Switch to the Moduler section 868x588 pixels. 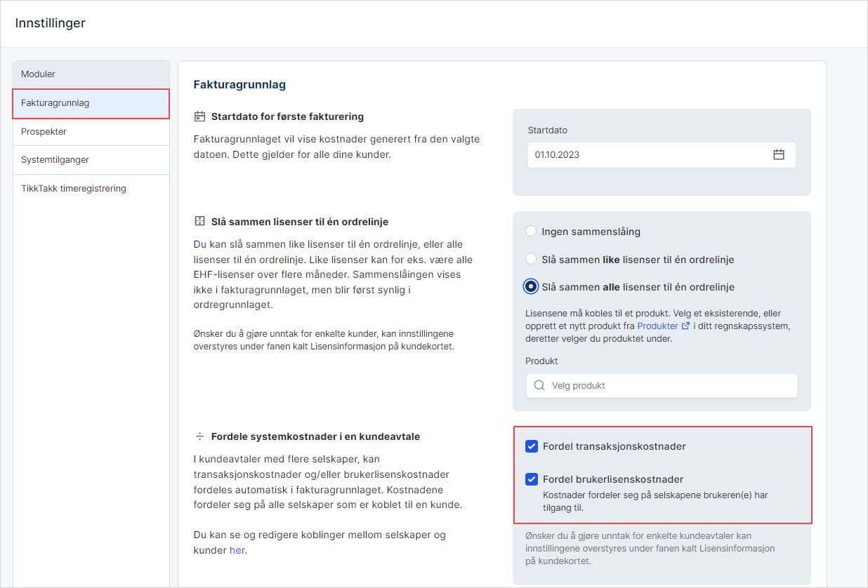(x=37, y=74)
